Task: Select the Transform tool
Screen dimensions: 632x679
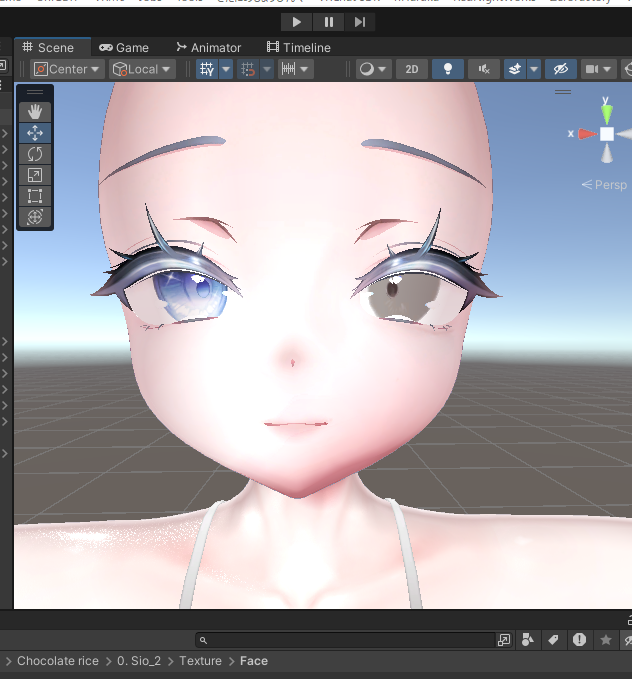Action: click(35, 217)
